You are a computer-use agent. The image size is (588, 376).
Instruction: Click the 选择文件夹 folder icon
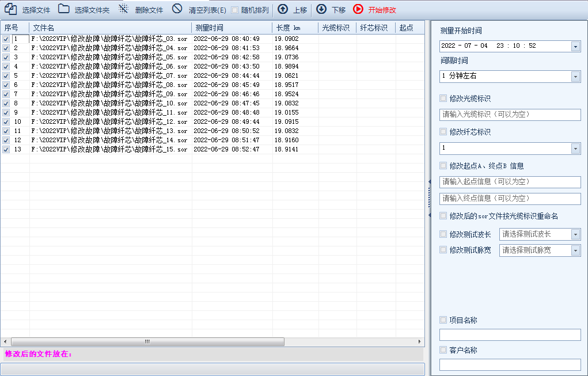[64, 9]
